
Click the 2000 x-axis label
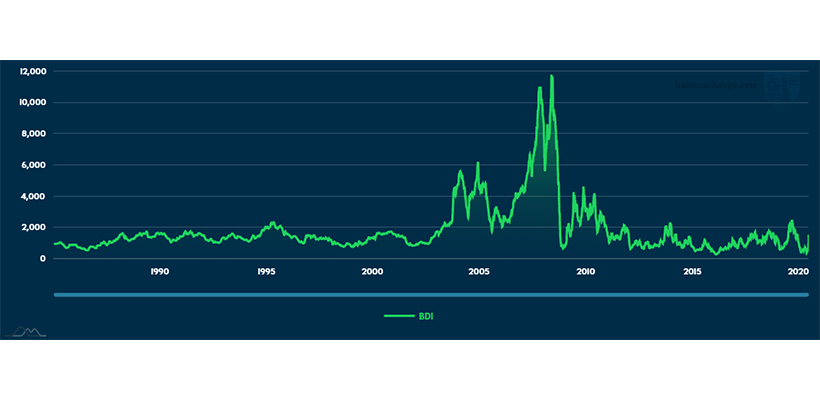372,272
